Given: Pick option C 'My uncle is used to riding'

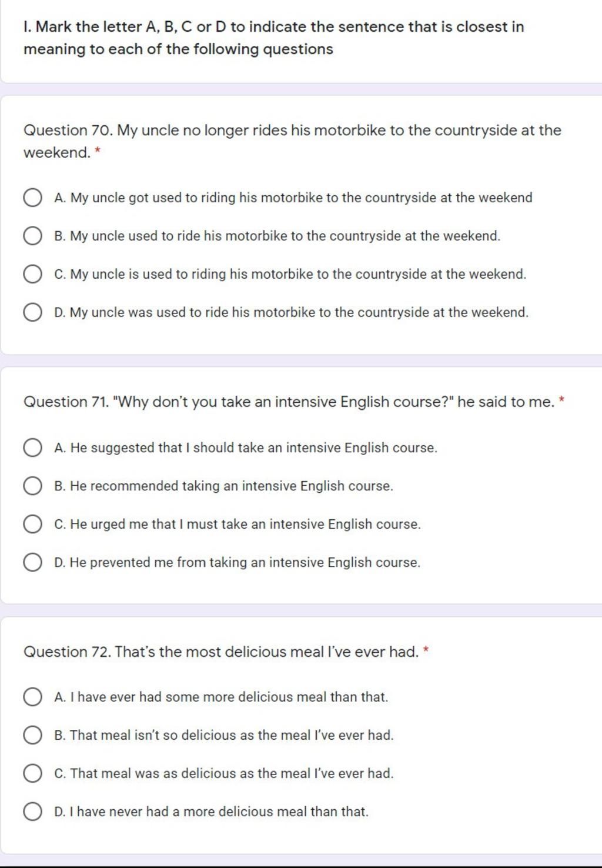Looking at the screenshot, I should pos(32,274).
